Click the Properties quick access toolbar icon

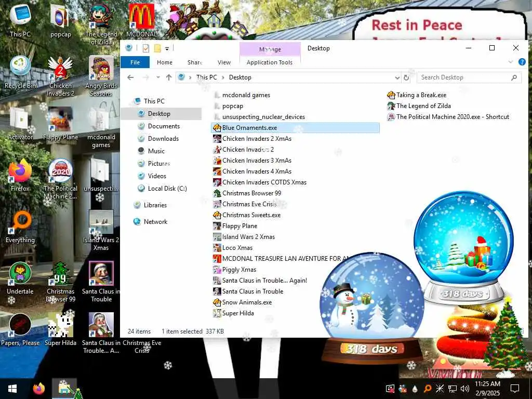pos(146,48)
